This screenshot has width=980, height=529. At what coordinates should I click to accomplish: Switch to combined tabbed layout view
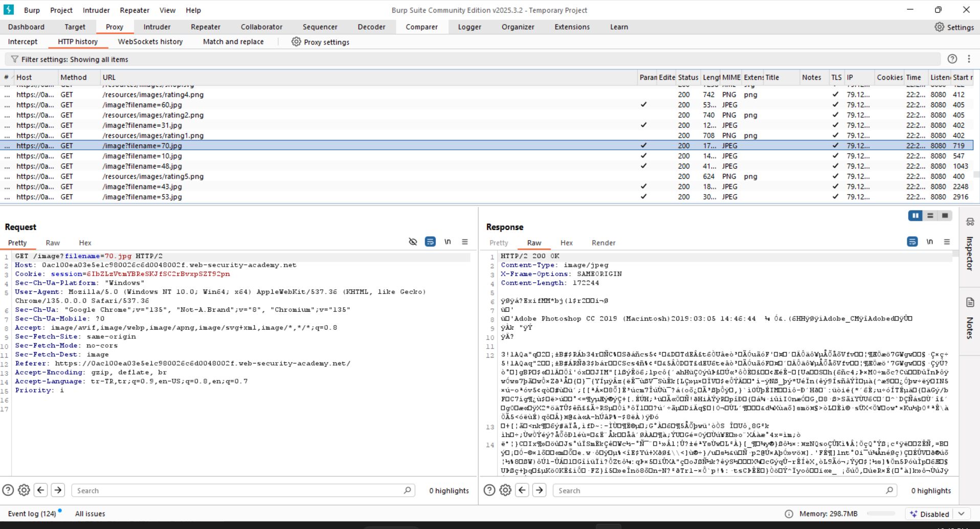point(945,216)
